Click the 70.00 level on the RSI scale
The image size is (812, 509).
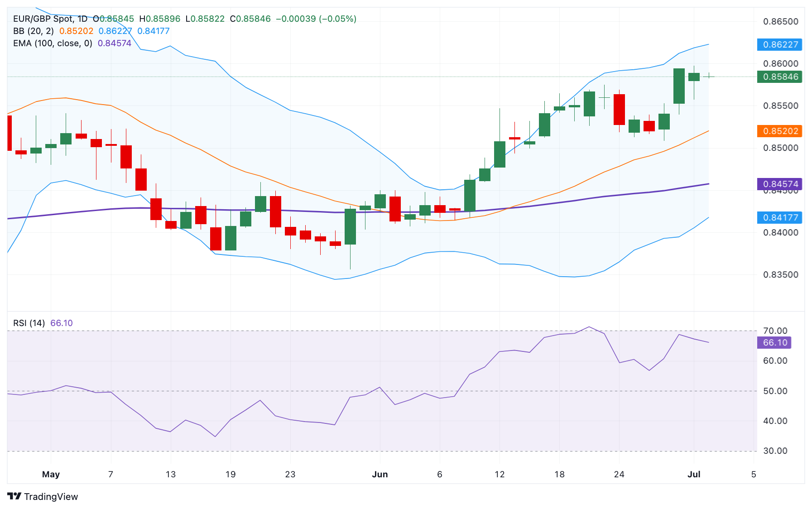(775, 331)
